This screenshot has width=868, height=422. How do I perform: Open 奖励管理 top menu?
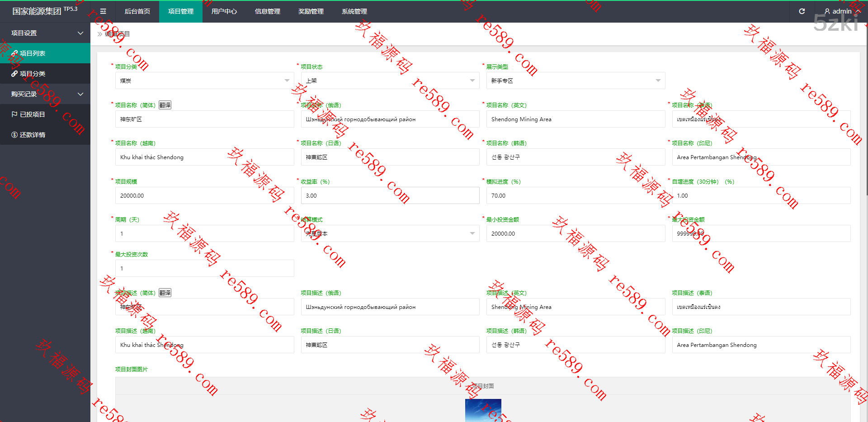[311, 11]
